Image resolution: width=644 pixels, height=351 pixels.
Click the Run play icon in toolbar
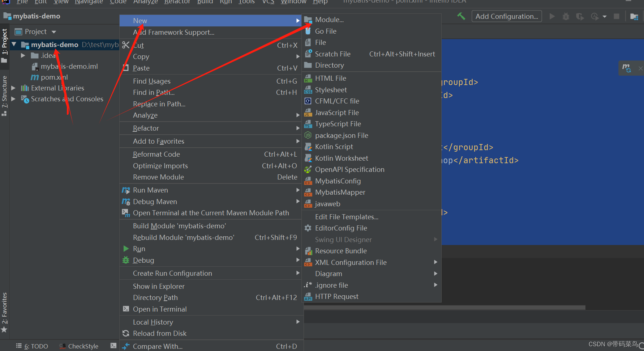[x=552, y=16]
